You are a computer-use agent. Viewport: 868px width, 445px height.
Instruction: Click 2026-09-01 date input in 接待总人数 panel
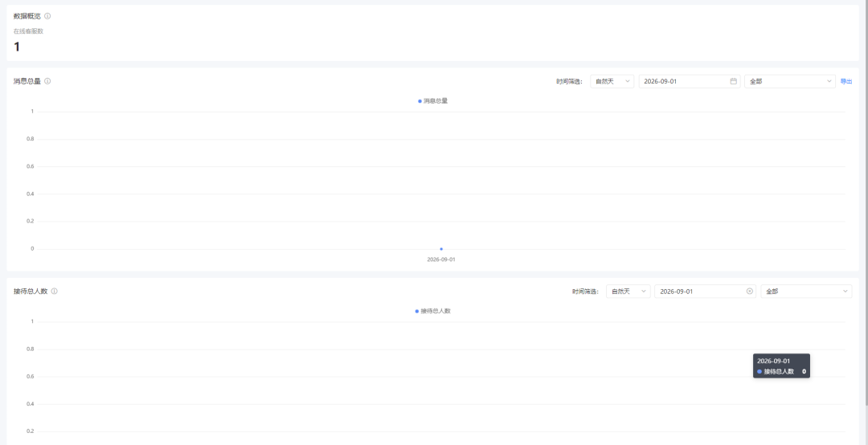706,291
